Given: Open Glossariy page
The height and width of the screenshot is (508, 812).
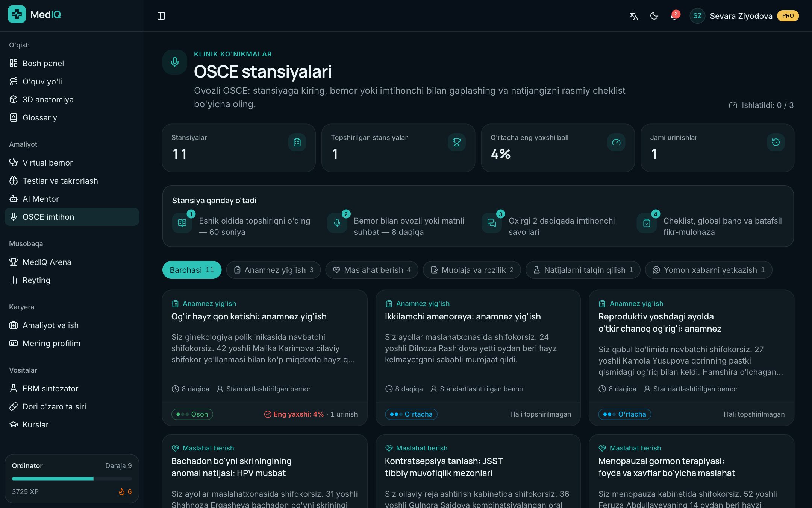Looking at the screenshot, I should pos(72,117).
